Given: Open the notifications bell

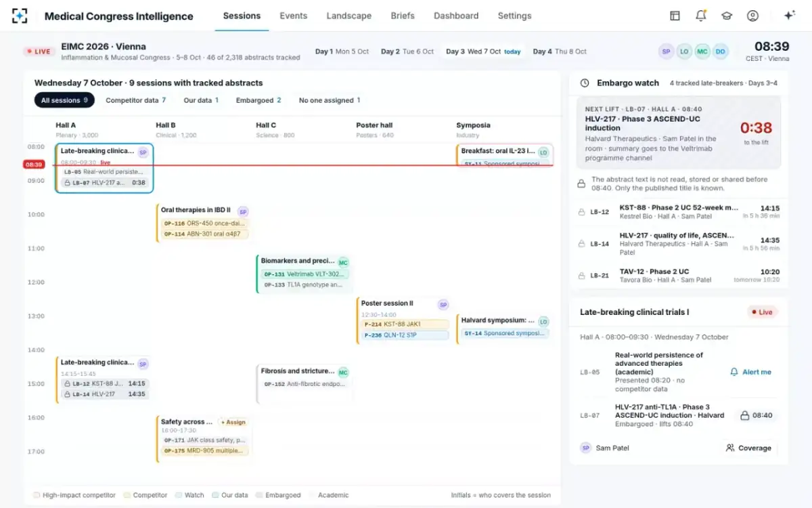Looking at the screenshot, I should pos(701,16).
